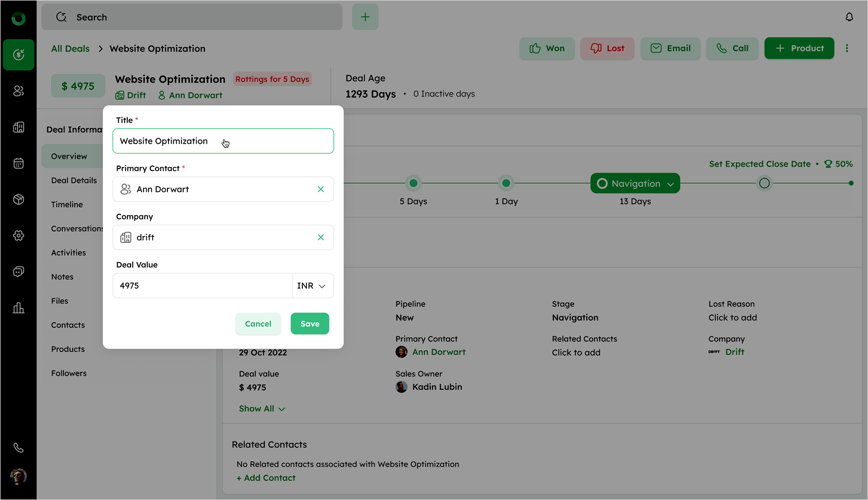
Task: Mark the deal as Won
Action: tap(547, 48)
